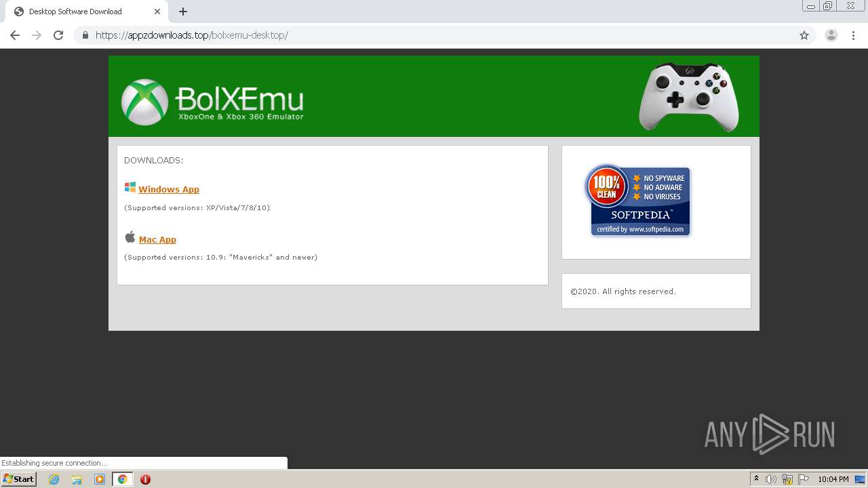Reload the page with the refresh icon
The height and width of the screenshot is (488, 868).
click(58, 35)
